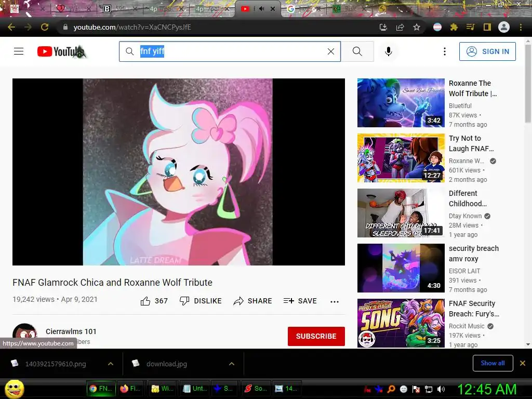
Task: Click Show all downloads
Action: click(x=493, y=363)
